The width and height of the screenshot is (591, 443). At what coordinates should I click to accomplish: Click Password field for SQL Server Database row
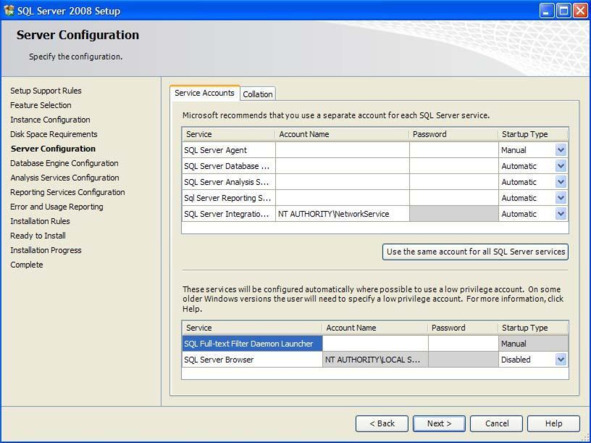pos(454,166)
